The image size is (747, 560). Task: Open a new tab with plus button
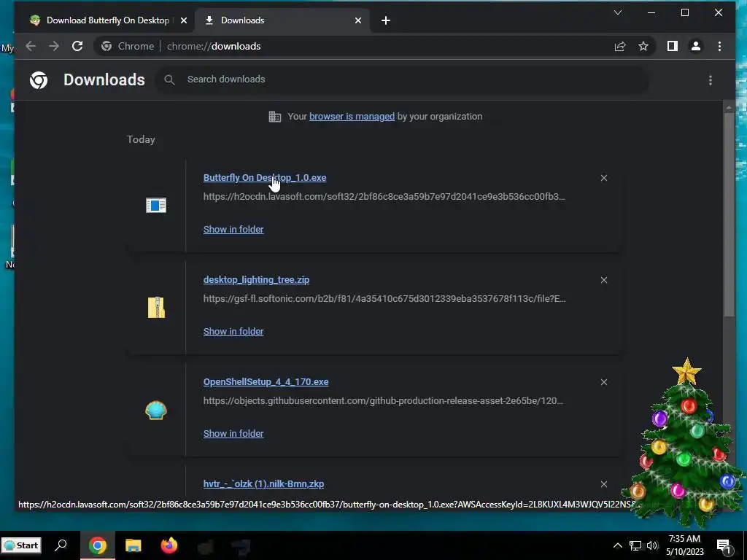386,20
